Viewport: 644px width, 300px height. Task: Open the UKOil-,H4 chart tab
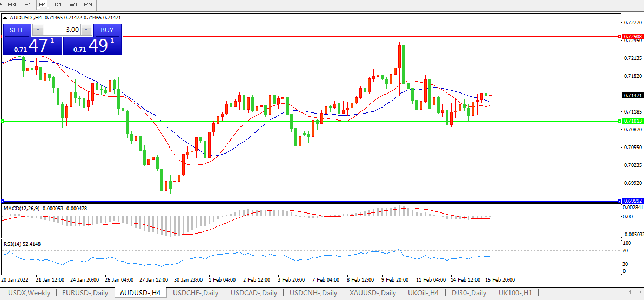point(422,293)
